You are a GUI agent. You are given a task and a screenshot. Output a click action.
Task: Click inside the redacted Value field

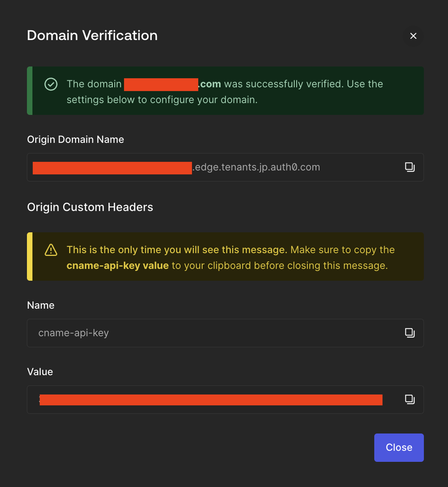[x=211, y=400]
